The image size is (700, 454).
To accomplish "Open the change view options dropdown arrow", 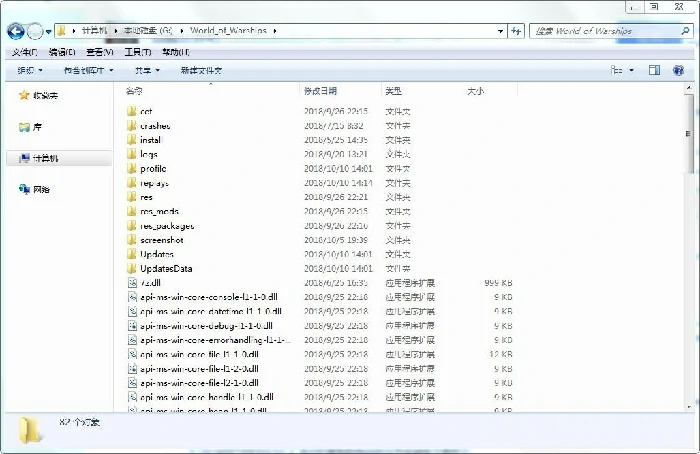I will pos(631,70).
